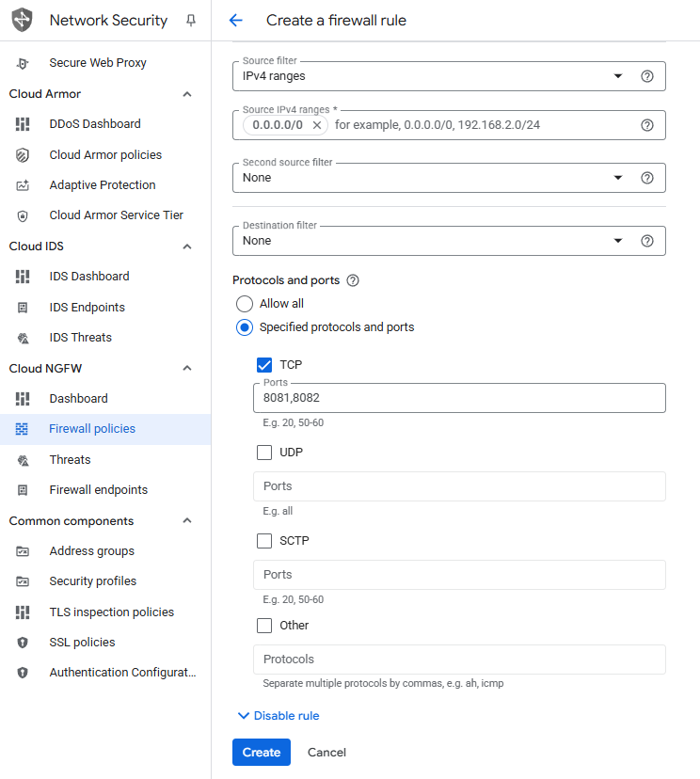
Task: Click the Destination filter help icon
Action: (x=646, y=241)
